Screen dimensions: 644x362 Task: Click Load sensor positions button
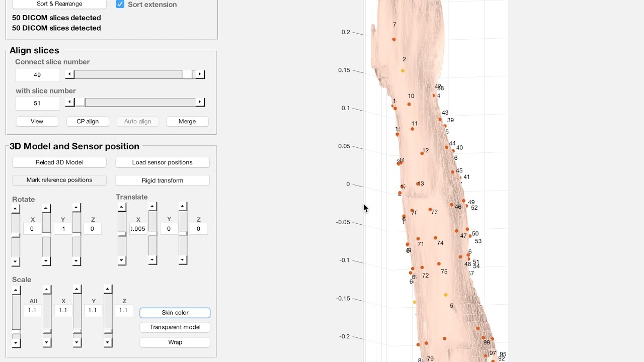pyautogui.click(x=163, y=162)
